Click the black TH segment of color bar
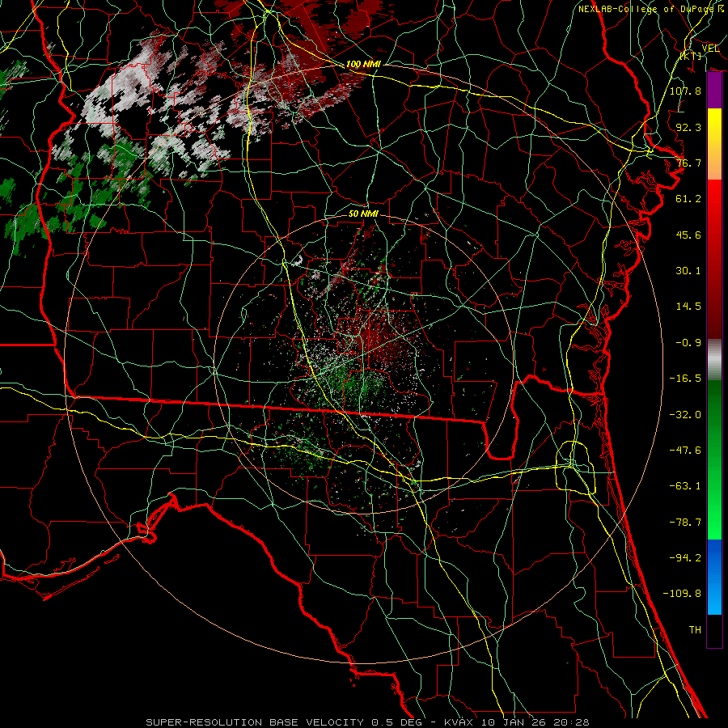Screen dimensions: 728x728 [x=714, y=630]
